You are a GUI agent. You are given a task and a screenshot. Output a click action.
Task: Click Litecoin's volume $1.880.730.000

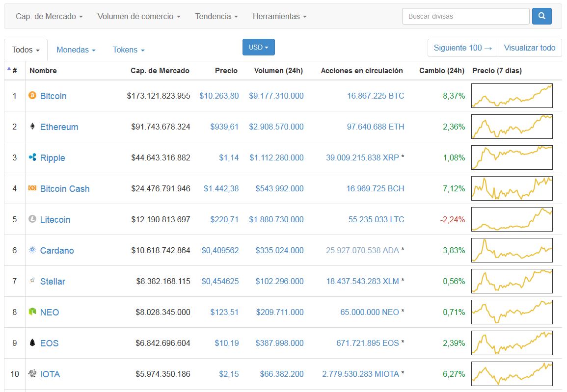[x=276, y=219]
